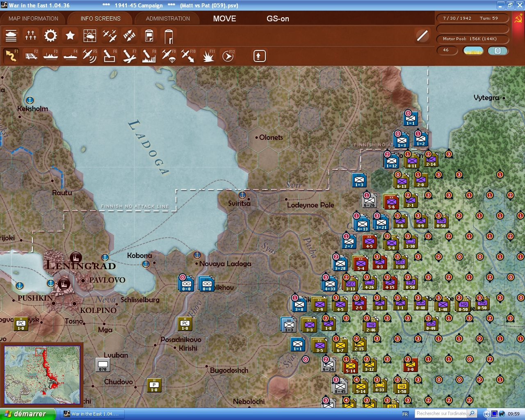
Task: Select the 020 counter near Lyuban
Action: point(103,365)
